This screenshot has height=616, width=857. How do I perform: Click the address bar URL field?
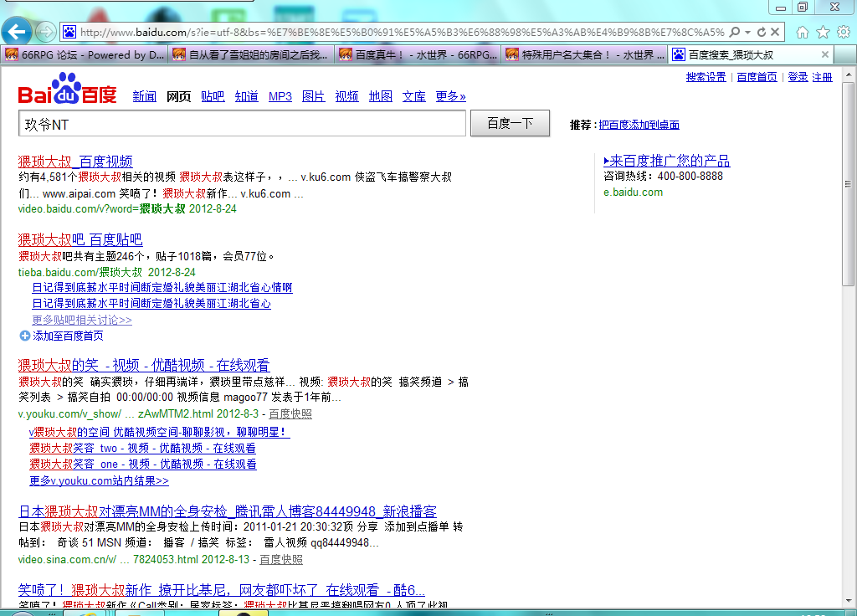(402, 33)
